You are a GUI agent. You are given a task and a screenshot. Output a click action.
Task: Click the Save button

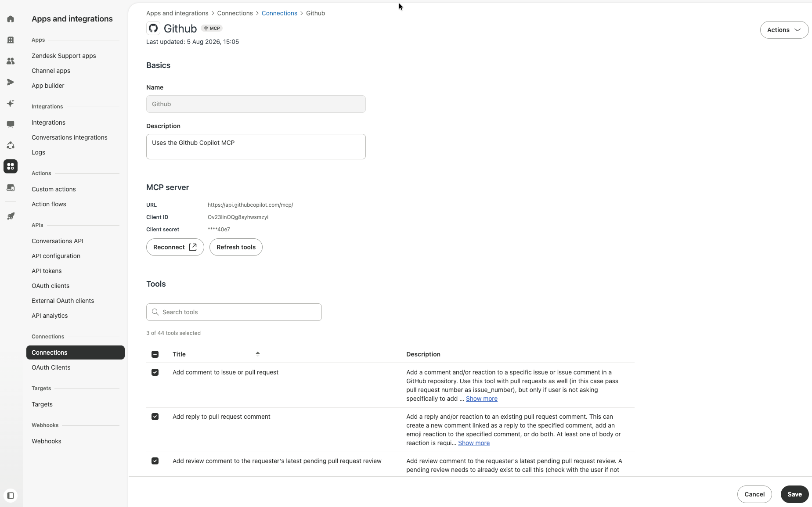point(794,494)
